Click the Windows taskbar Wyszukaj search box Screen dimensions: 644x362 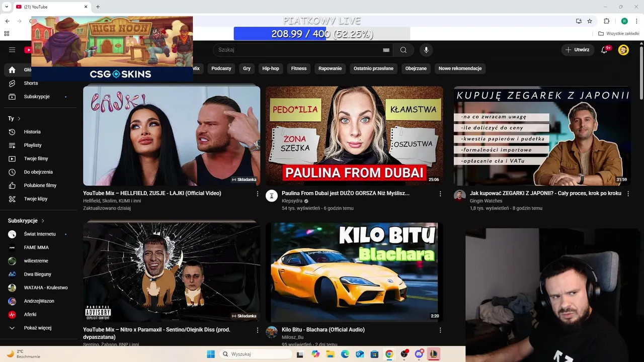(x=257, y=354)
